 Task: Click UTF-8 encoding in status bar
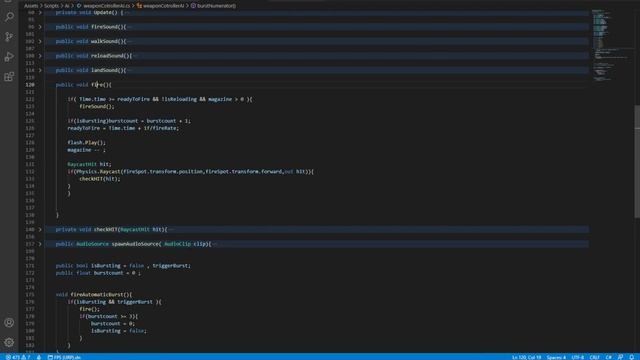578,357
